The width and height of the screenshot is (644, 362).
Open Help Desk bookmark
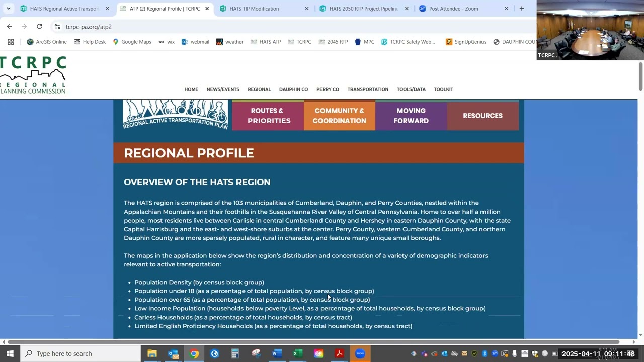90,42
